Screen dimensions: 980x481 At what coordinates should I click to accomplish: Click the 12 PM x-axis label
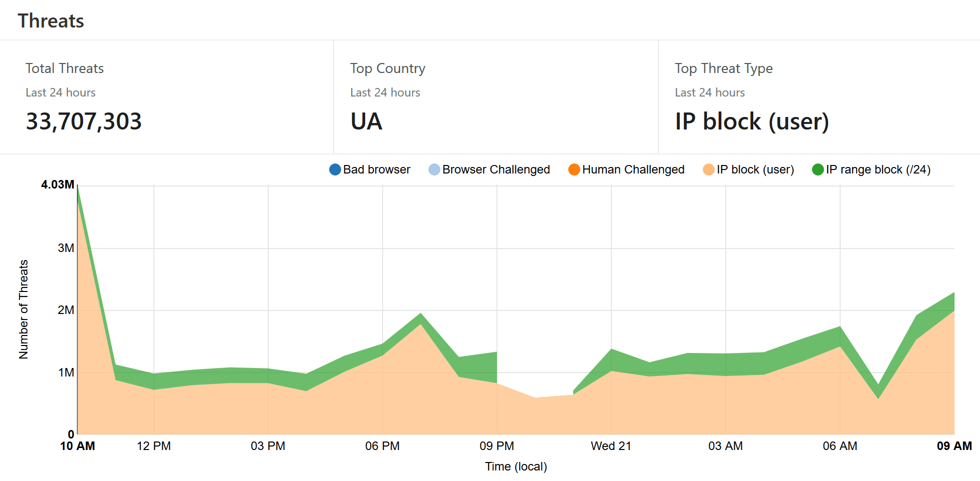[x=154, y=446]
